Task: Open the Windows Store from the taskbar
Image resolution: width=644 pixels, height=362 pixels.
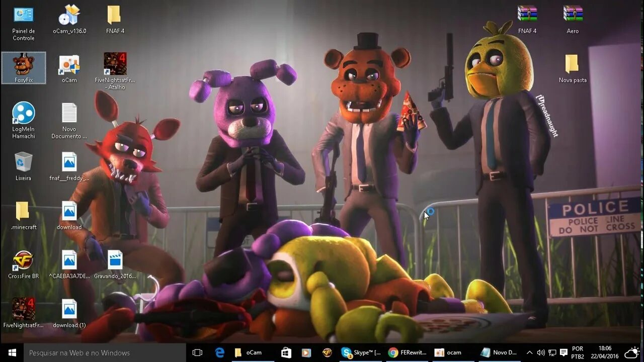Action: 286,352
